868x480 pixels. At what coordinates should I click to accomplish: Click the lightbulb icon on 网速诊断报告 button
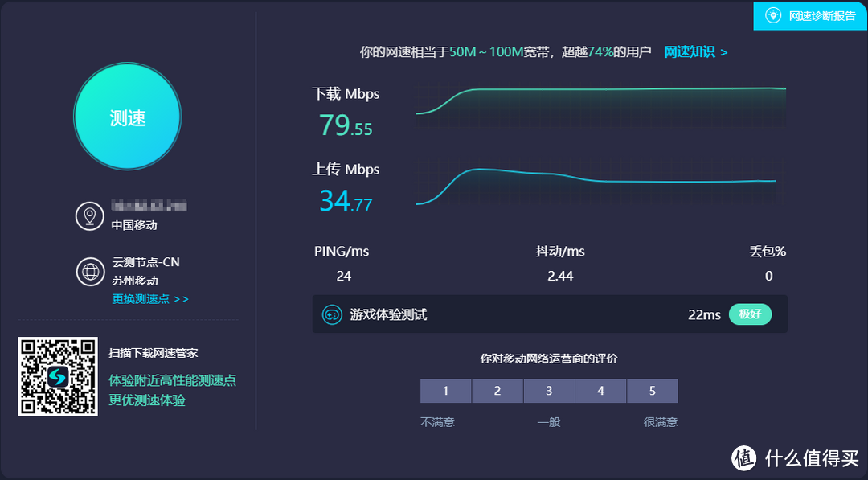(x=774, y=15)
